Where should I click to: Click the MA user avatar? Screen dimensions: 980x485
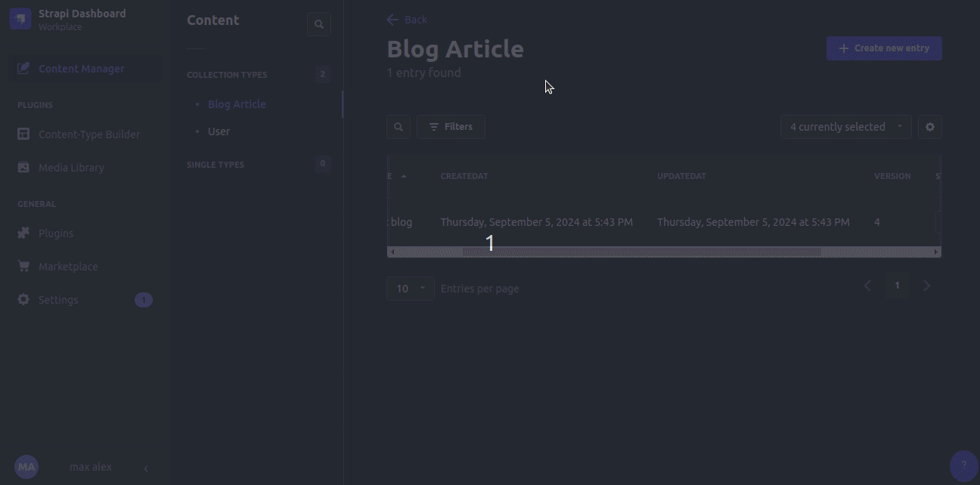pyautogui.click(x=26, y=467)
